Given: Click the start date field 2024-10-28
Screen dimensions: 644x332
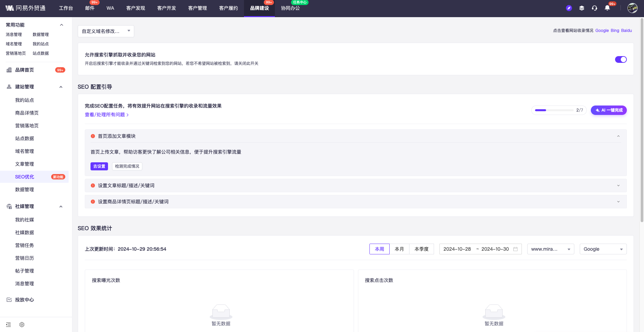Looking at the screenshot, I should (457, 249).
